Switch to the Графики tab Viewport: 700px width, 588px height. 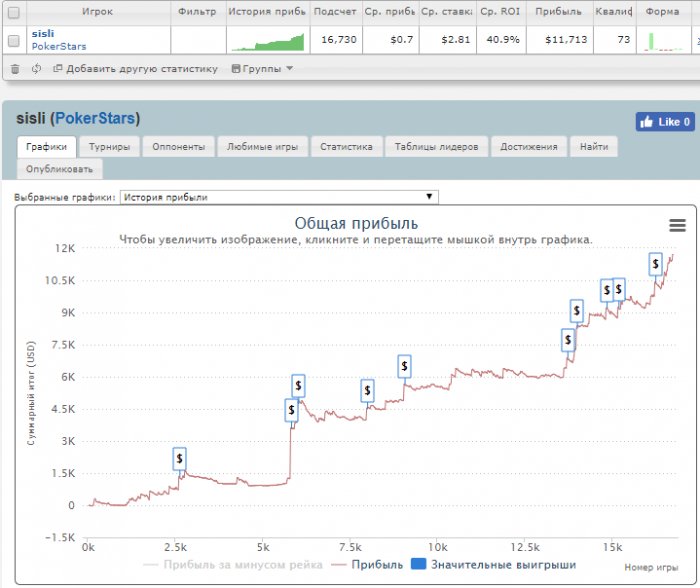tap(46, 147)
